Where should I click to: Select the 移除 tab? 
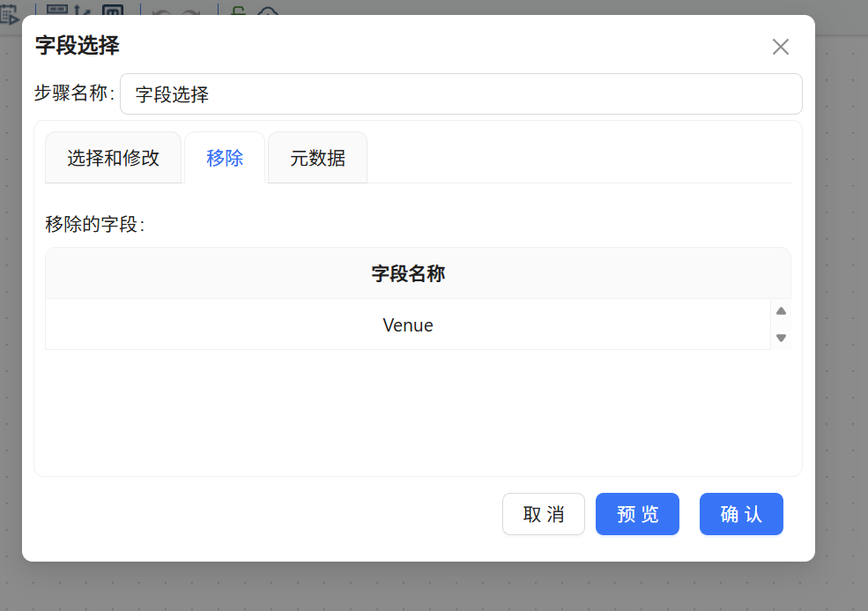coord(225,158)
